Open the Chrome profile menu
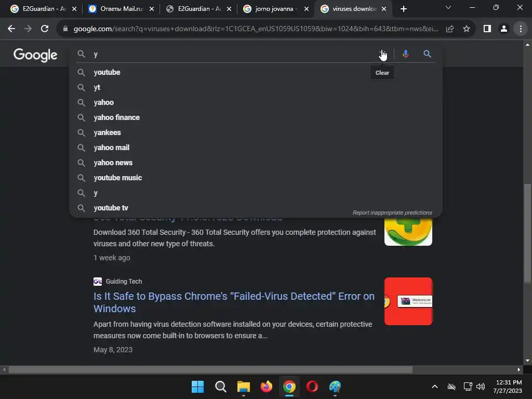 [504, 29]
